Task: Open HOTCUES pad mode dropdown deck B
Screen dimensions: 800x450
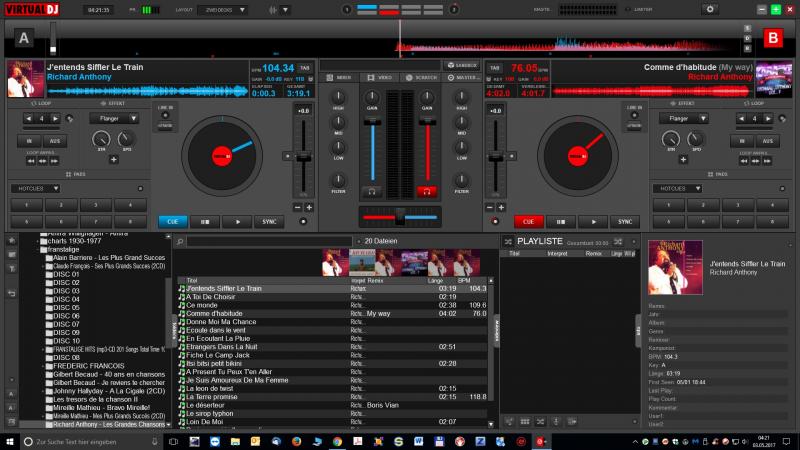Action: pyautogui.click(x=678, y=188)
